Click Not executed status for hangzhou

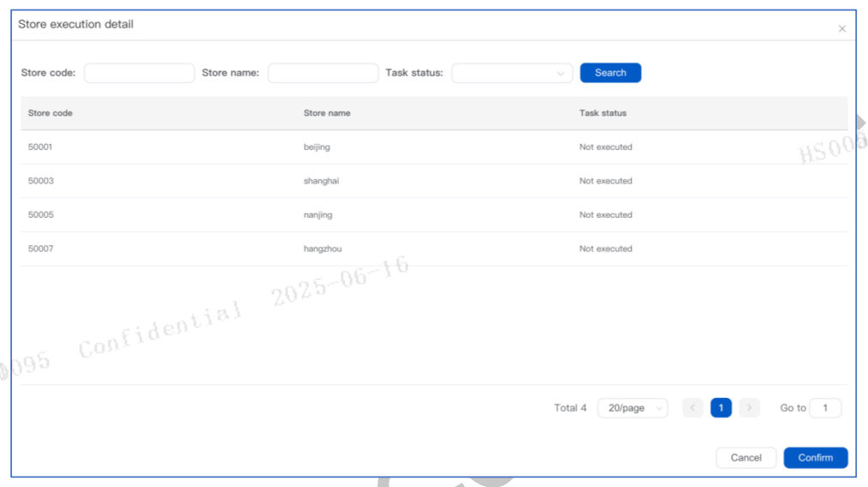(x=606, y=249)
